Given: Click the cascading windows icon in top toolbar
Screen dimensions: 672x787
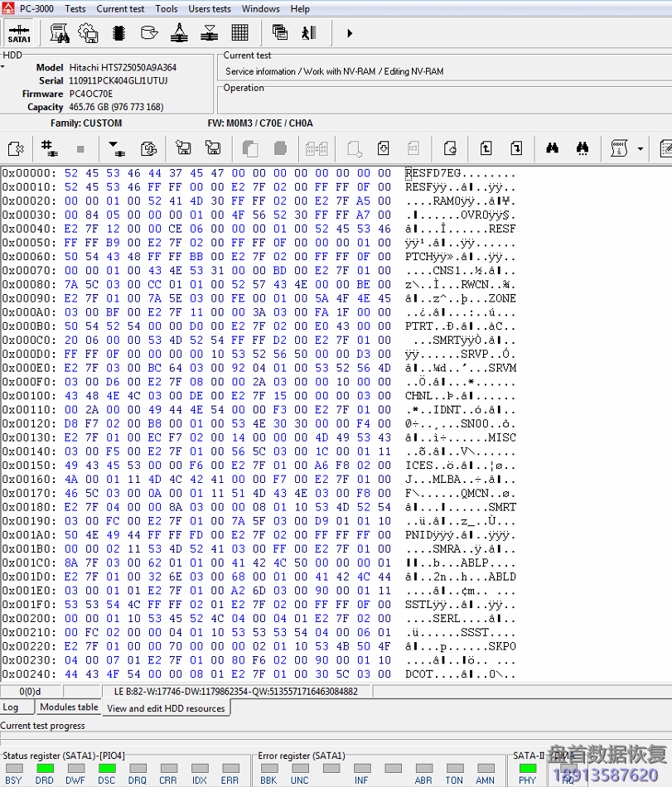Looking at the screenshot, I should tap(280, 33).
